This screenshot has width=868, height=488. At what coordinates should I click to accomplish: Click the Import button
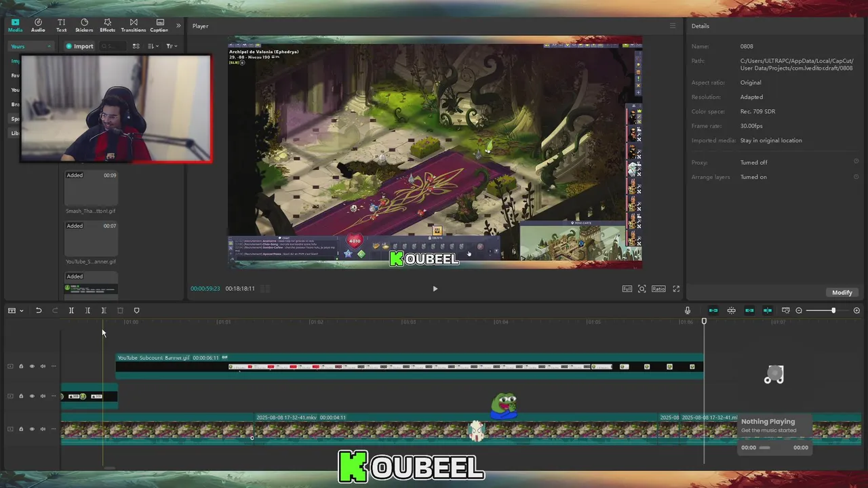tap(79, 46)
